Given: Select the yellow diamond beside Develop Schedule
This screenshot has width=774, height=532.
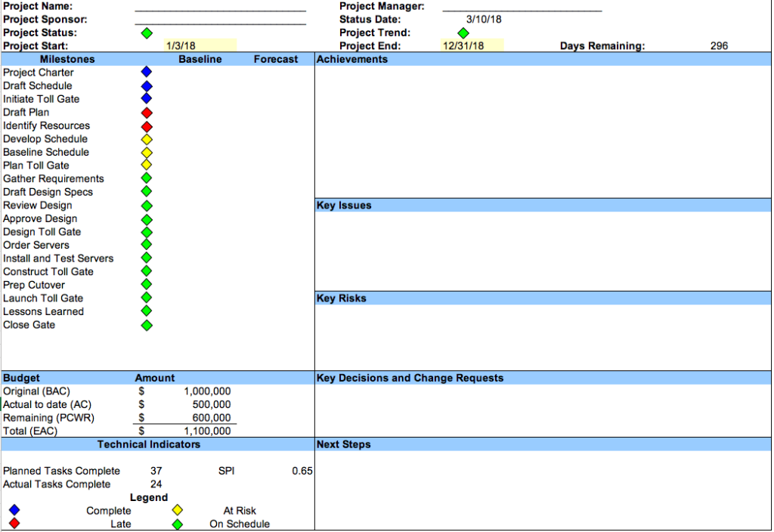Looking at the screenshot, I should pyautogui.click(x=146, y=139).
